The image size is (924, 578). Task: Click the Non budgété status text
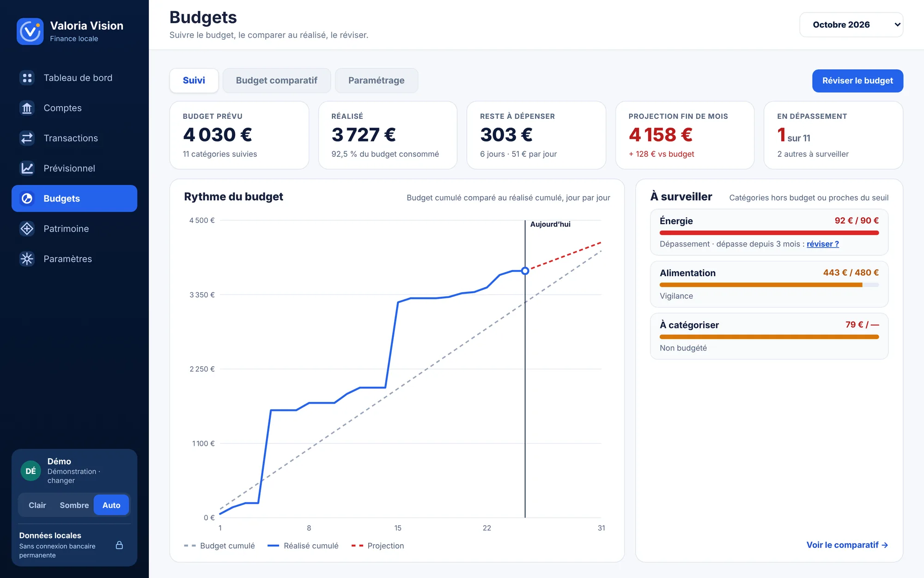coord(683,348)
